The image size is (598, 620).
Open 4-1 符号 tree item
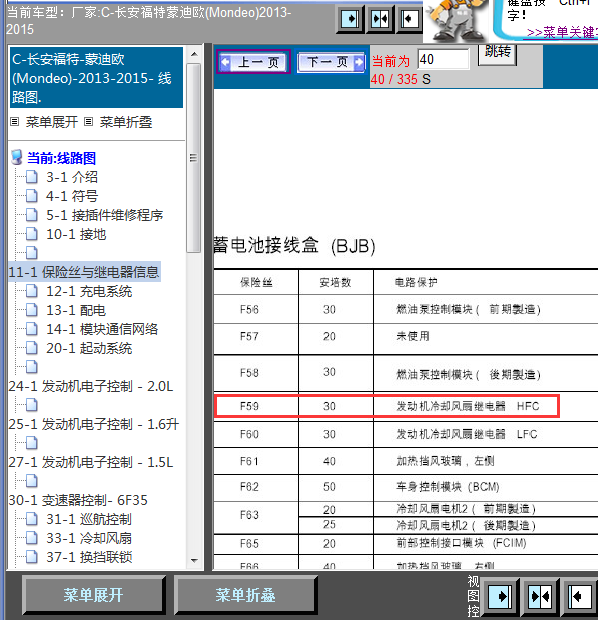72,196
